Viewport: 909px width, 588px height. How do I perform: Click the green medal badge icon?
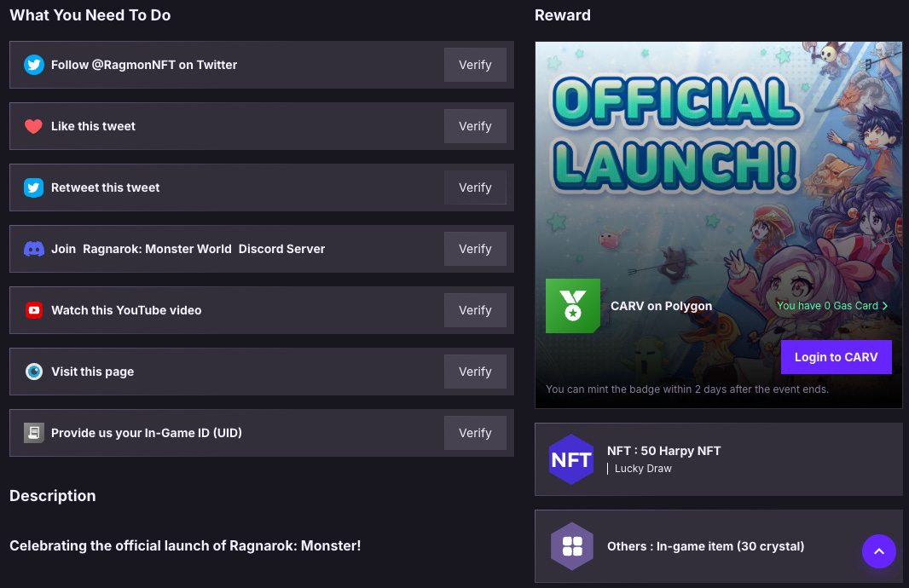(x=573, y=306)
